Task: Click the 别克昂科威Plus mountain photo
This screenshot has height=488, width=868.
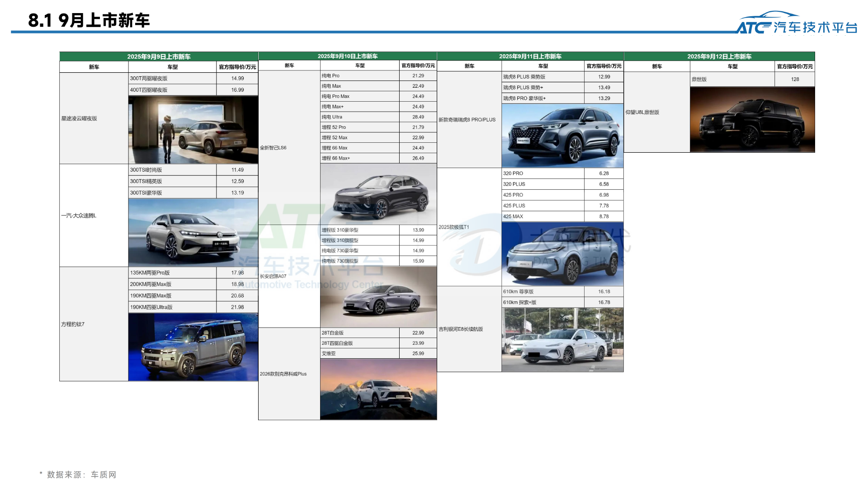Action: coord(378,389)
